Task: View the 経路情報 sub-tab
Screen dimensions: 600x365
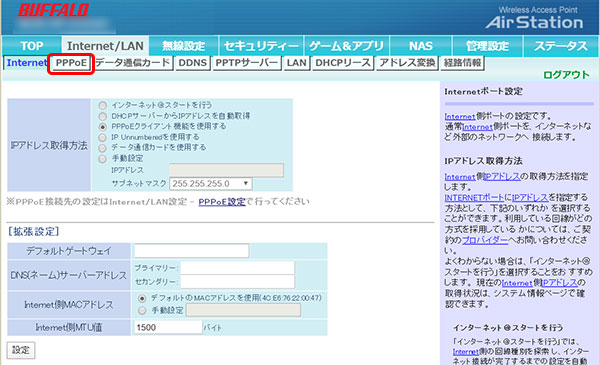Action: (x=462, y=63)
